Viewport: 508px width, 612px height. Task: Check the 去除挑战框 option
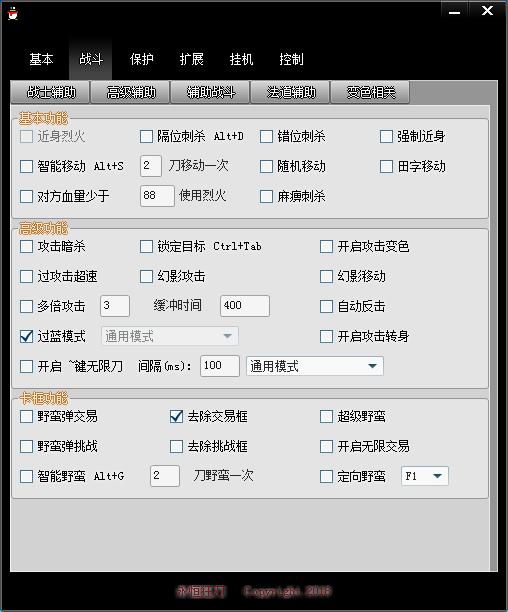[176, 447]
